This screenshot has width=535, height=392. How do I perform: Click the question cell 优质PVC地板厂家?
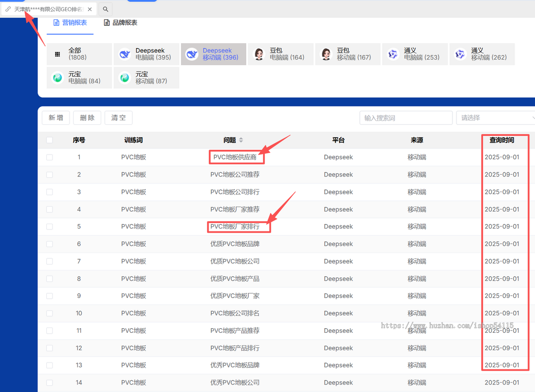pyautogui.click(x=235, y=296)
